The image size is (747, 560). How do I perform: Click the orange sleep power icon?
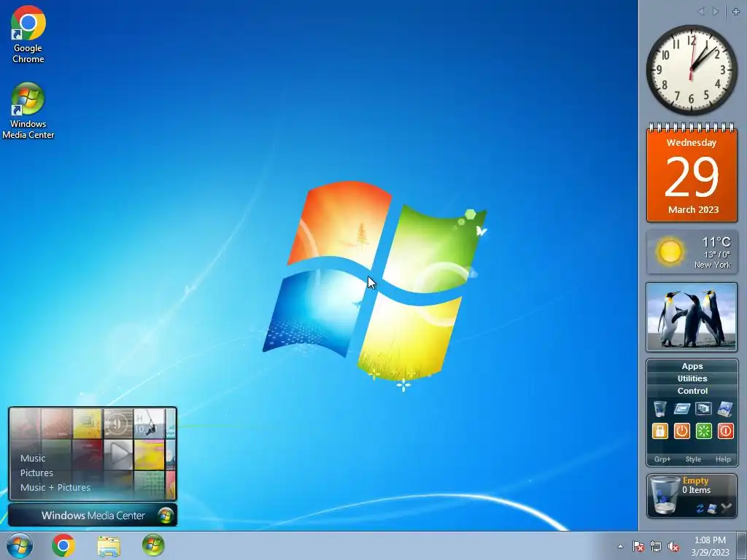(x=682, y=431)
